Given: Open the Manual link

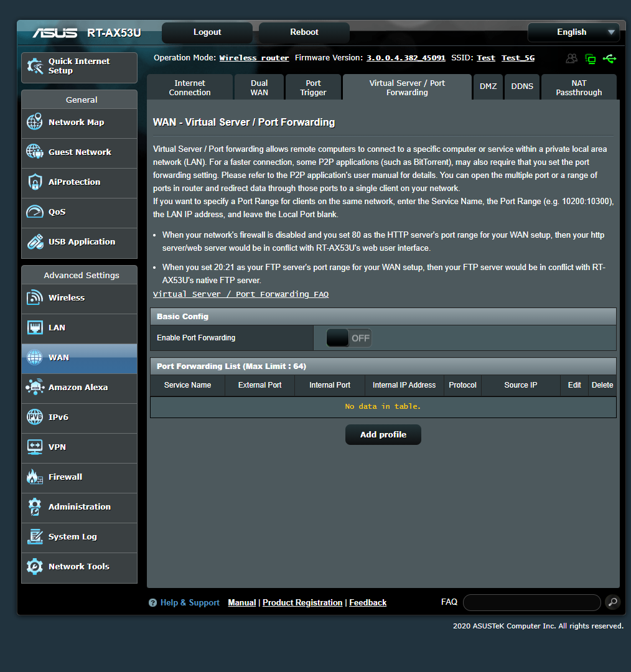Looking at the screenshot, I should 242,602.
